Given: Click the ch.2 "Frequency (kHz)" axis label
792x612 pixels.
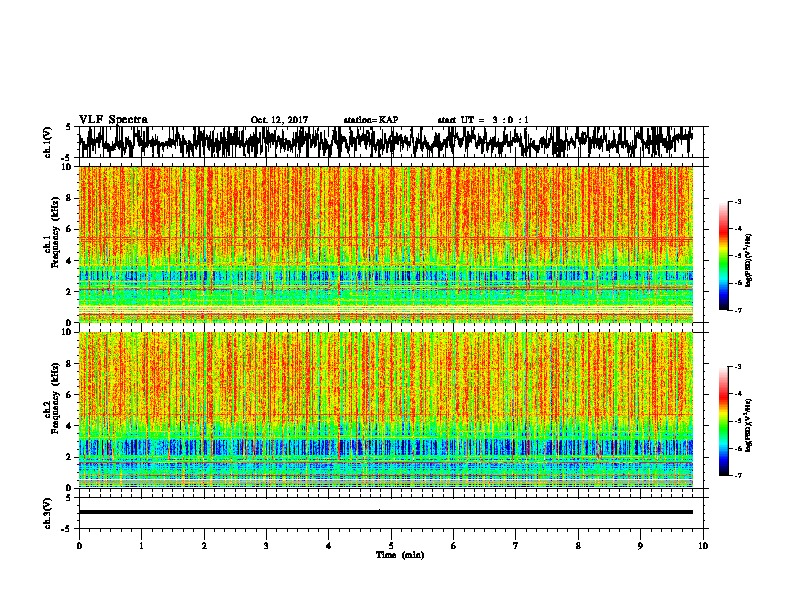Looking at the screenshot, I should [x=56, y=398].
